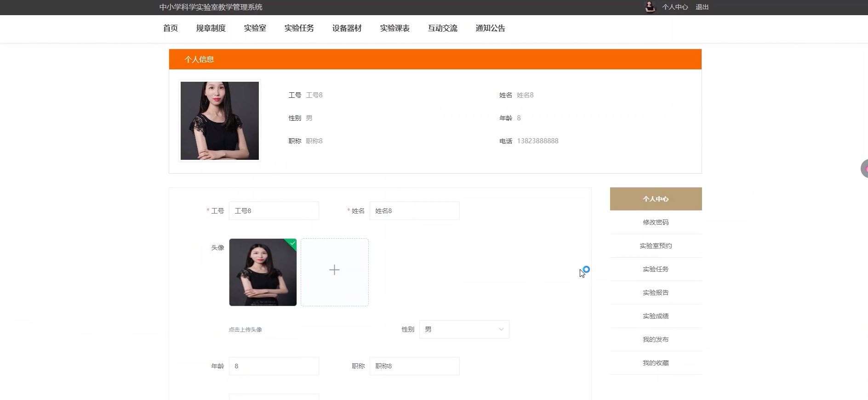This screenshot has width=868, height=400.
Task: Click the 工号 input field
Action: 274,211
